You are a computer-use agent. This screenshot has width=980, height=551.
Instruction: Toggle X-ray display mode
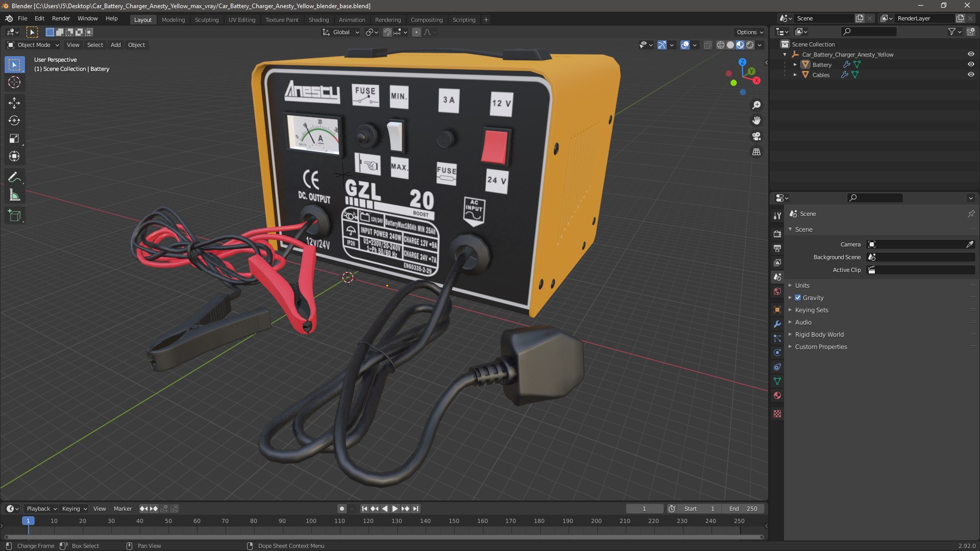coord(707,45)
